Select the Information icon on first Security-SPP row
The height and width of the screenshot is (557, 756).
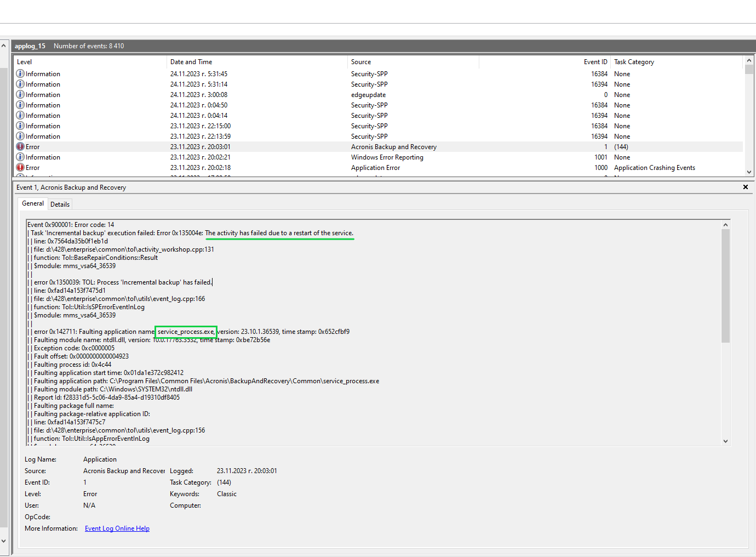[20, 73]
